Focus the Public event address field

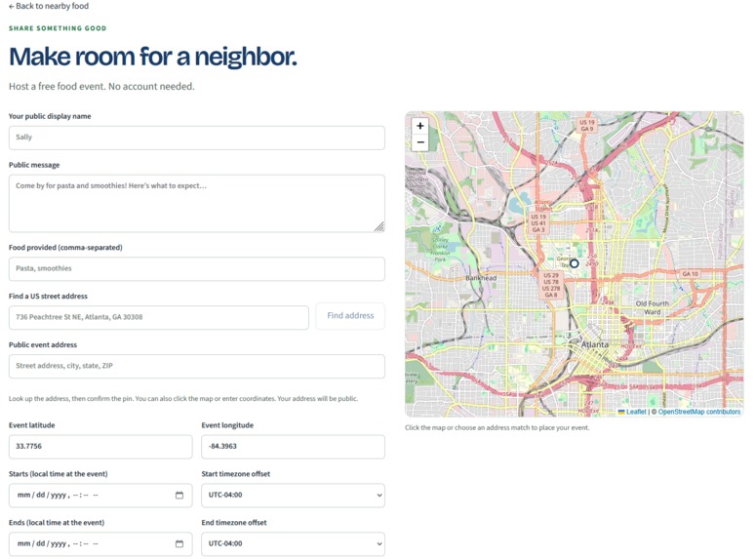[197, 366]
